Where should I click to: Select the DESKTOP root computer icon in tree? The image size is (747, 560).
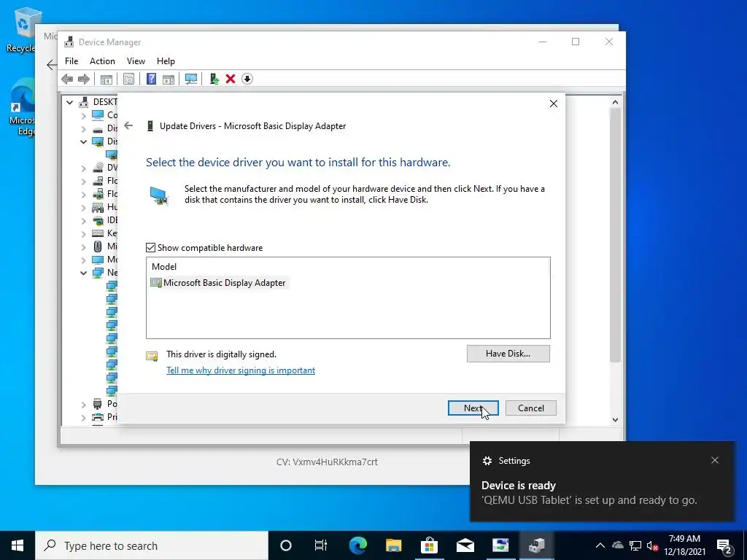[x=84, y=102]
